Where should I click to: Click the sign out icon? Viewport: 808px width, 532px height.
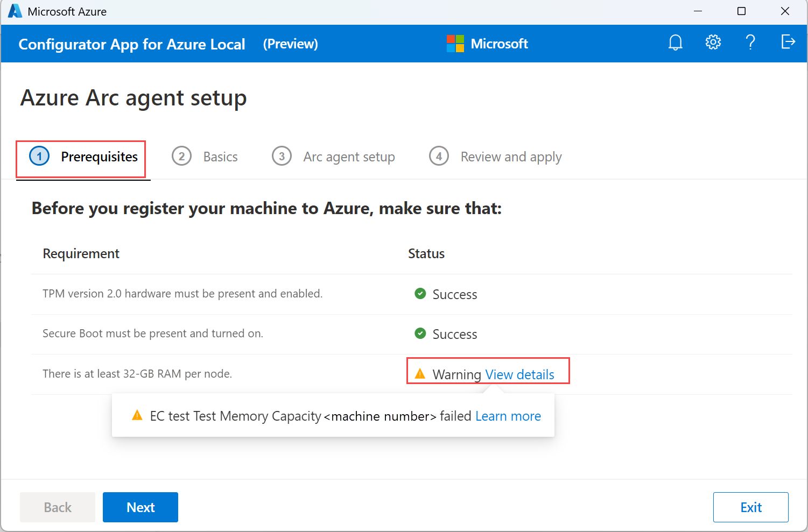tap(788, 42)
